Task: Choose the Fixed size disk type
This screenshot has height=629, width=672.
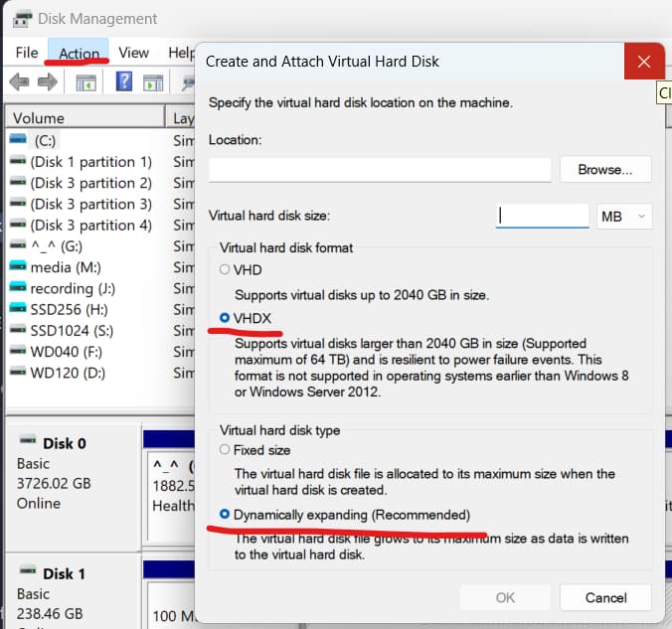Action: [225, 450]
